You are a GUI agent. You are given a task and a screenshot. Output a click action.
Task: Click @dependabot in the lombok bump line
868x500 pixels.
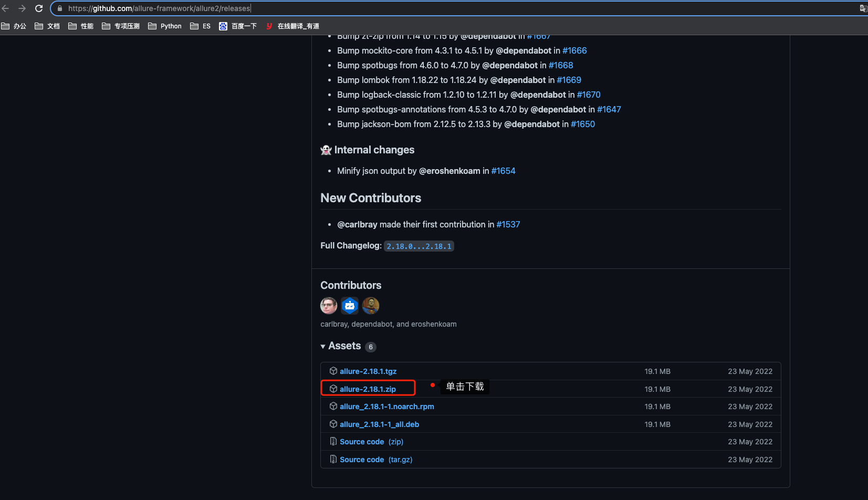coord(518,80)
